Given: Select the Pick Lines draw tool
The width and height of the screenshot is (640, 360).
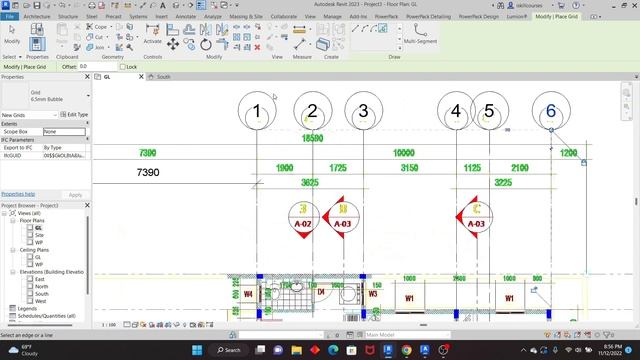Looking at the screenshot, I should coord(382,28).
